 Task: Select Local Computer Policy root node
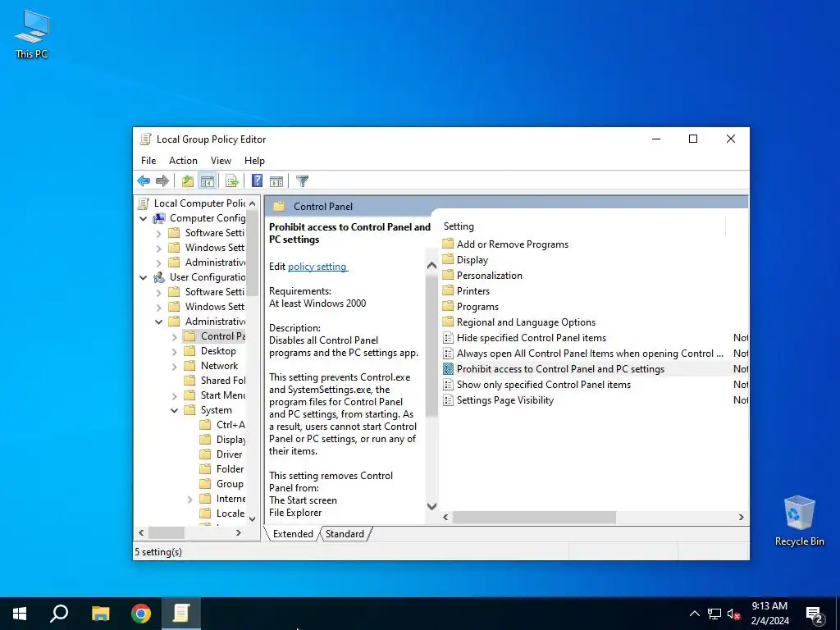tap(199, 203)
